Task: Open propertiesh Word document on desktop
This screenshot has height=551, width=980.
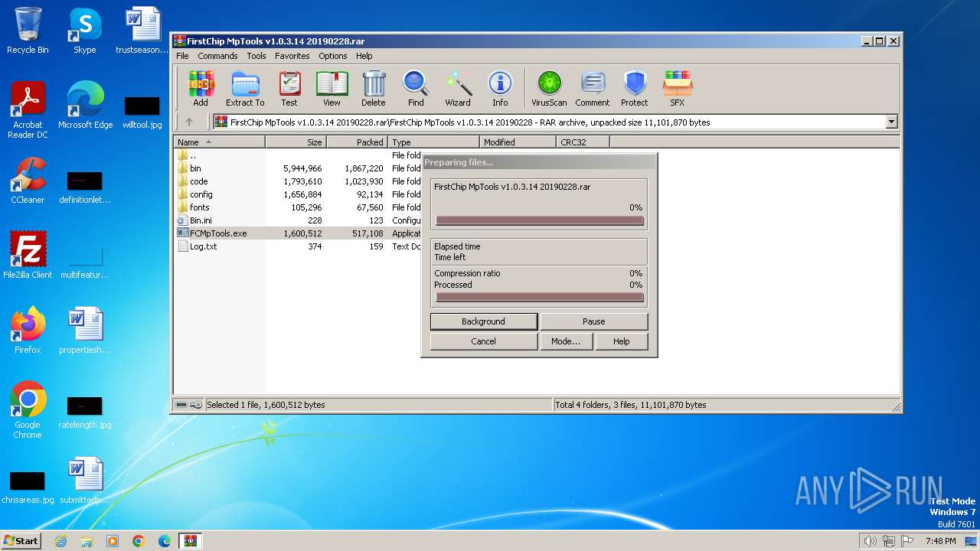Action: [x=85, y=331]
